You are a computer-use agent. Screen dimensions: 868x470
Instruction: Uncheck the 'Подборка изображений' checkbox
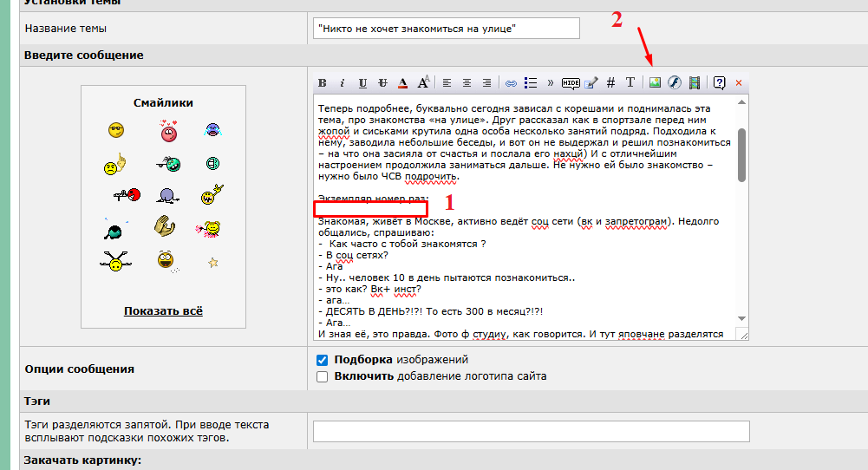[x=323, y=361]
